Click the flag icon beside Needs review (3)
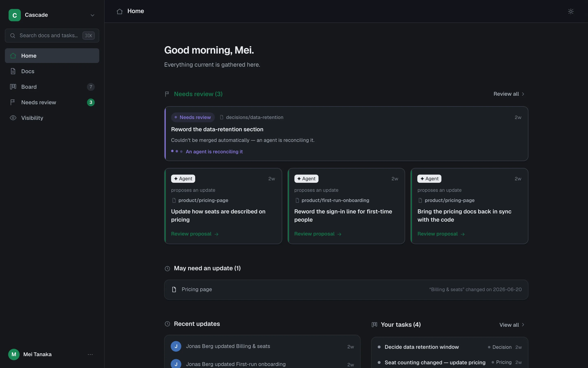The width and height of the screenshot is (588, 368). coord(167,94)
